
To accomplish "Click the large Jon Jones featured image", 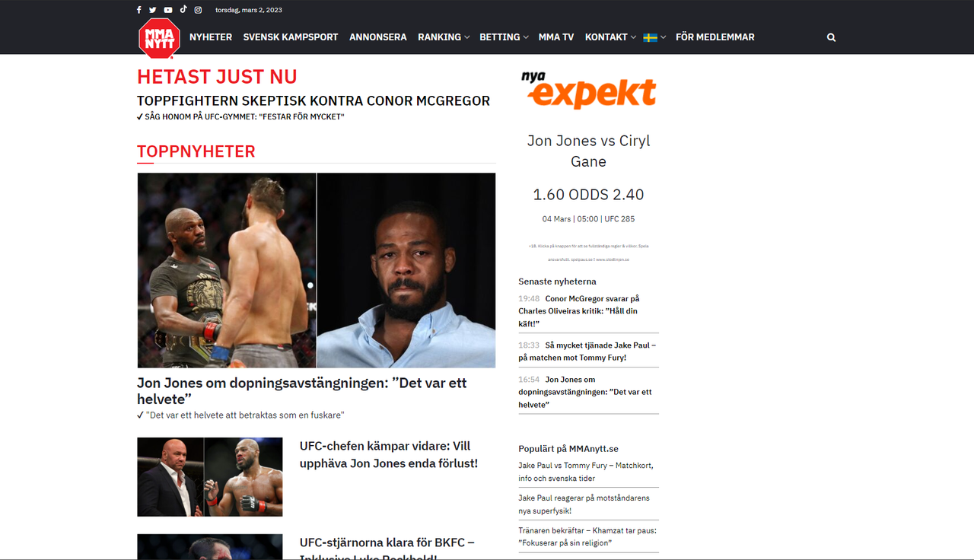I will [x=317, y=270].
